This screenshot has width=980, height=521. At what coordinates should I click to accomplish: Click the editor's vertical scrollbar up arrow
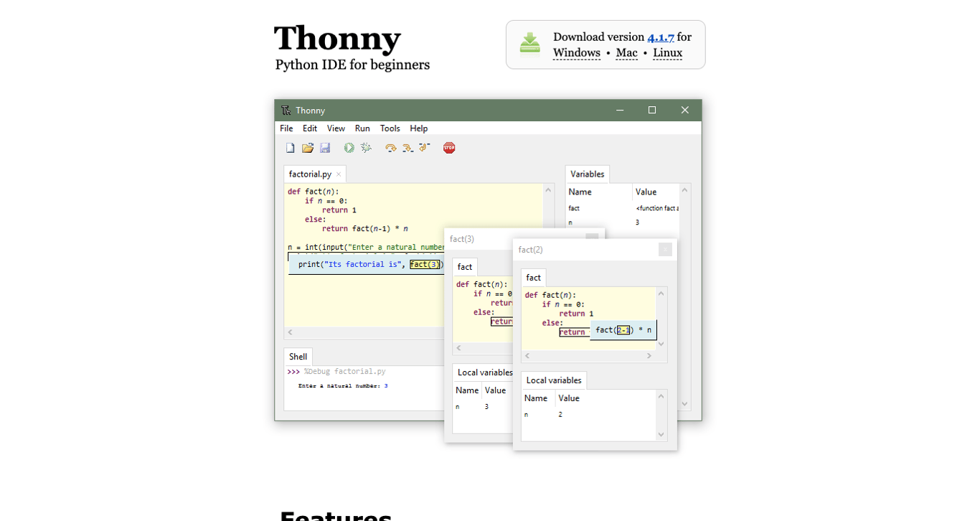[548, 190]
